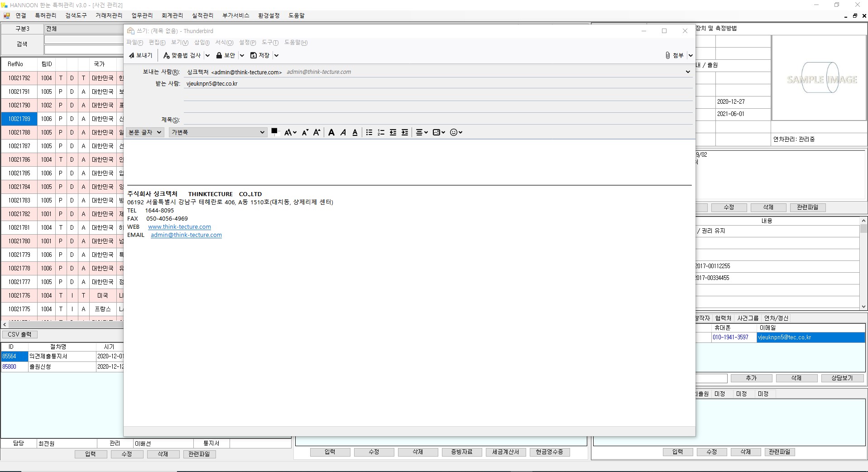Toggle italic text formatting
This screenshot has height=472, width=868.
pyautogui.click(x=343, y=132)
